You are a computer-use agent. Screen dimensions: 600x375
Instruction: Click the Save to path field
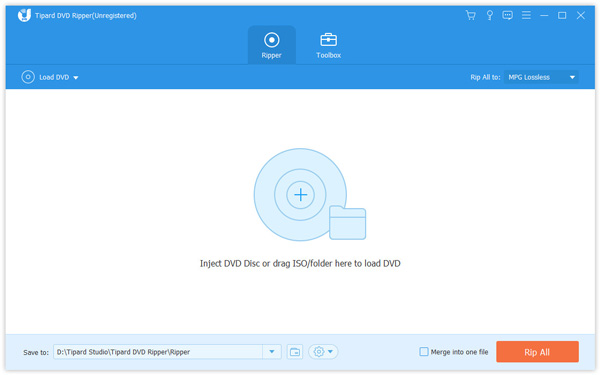[x=158, y=352]
